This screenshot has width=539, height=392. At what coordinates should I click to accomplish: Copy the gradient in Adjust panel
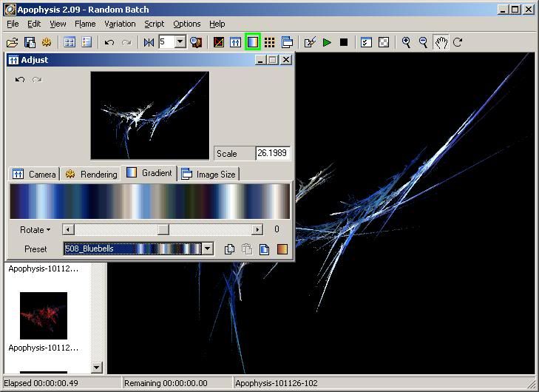pyautogui.click(x=229, y=249)
